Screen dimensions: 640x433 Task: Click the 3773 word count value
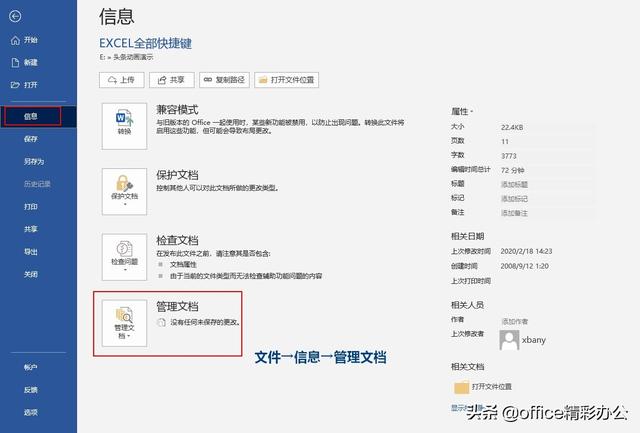(509, 156)
